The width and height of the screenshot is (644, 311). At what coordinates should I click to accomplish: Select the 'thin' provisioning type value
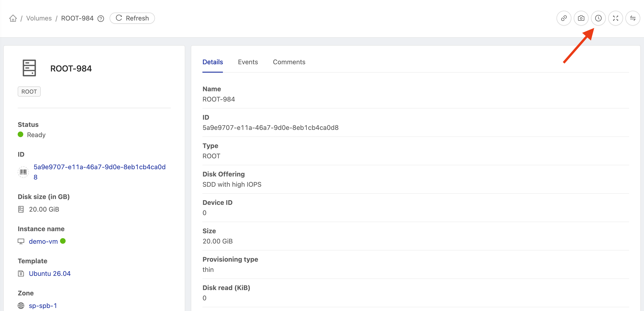click(x=208, y=270)
